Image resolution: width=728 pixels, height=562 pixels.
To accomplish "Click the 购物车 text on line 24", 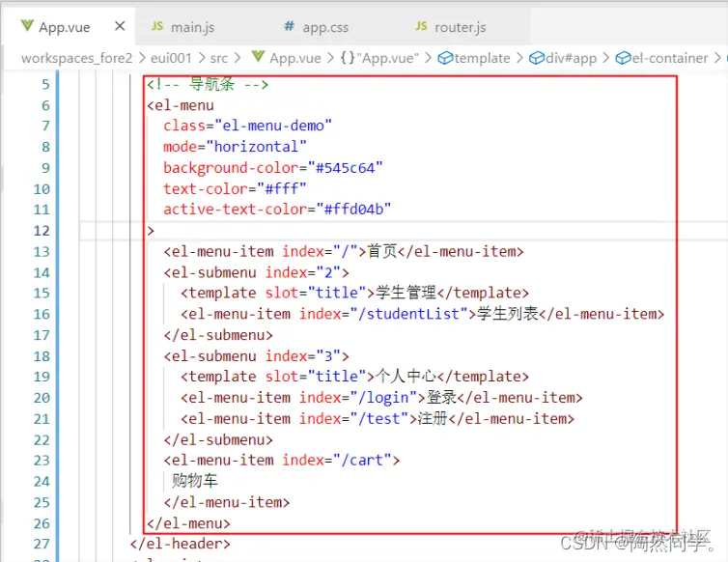I will click(x=194, y=481).
